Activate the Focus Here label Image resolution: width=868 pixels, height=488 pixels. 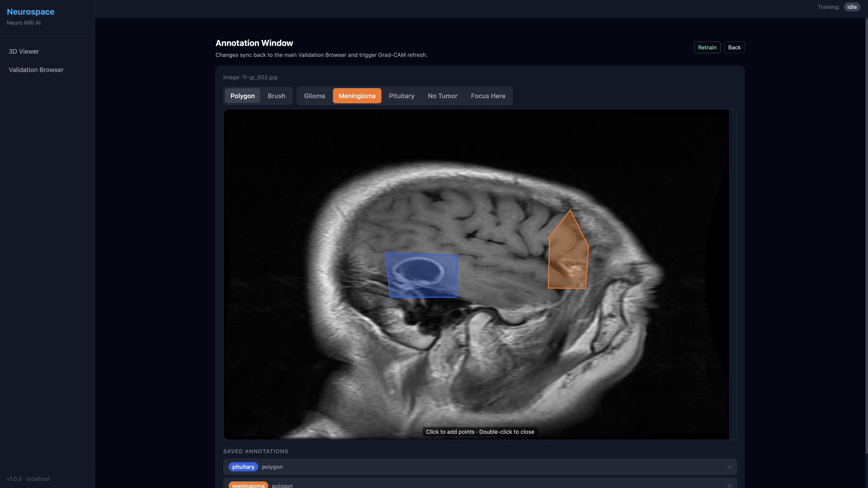488,96
